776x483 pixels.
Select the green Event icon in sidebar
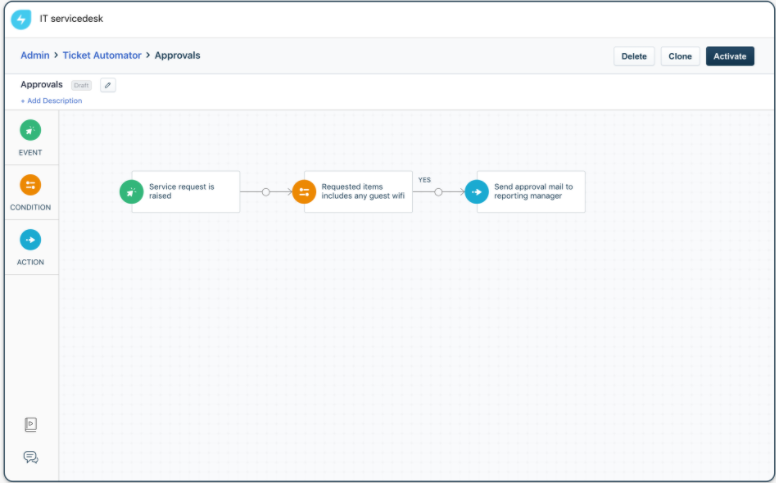click(x=31, y=130)
